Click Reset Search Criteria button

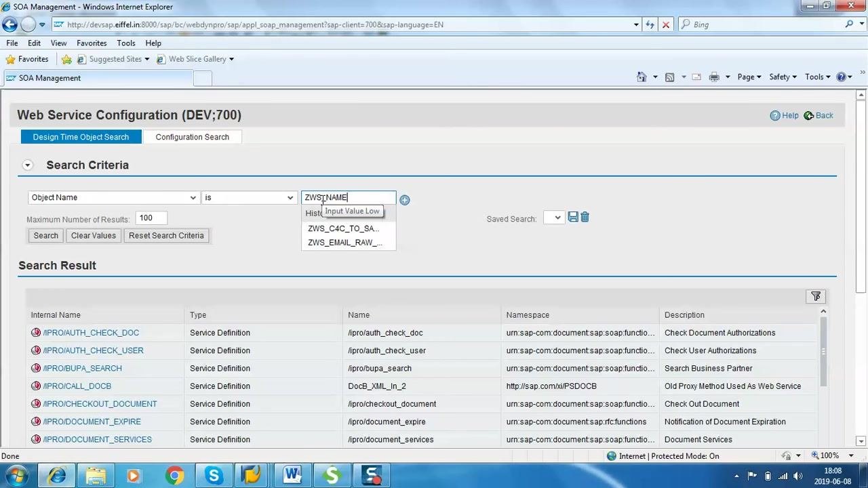click(166, 235)
